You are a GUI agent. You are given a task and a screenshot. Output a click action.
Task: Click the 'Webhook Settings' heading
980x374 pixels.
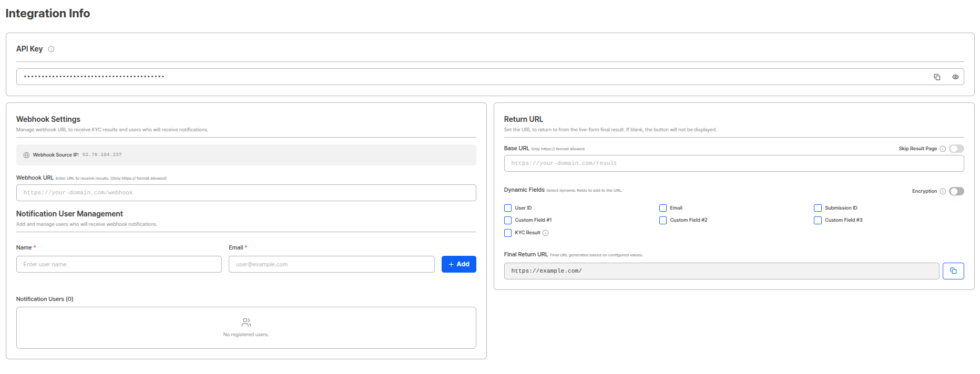tap(48, 119)
